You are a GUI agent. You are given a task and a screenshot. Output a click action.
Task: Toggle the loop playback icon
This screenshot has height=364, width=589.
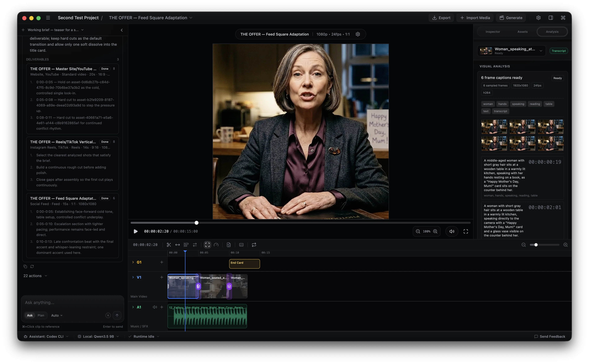[x=254, y=245]
